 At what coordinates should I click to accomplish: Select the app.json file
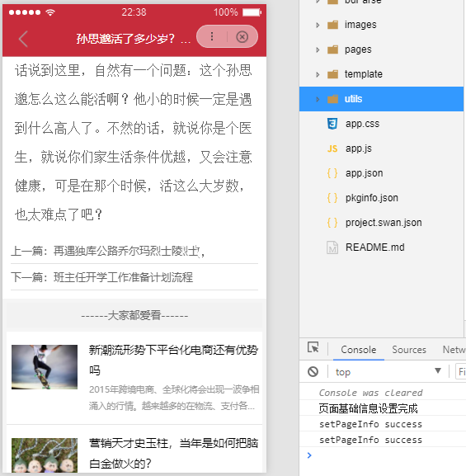(364, 173)
